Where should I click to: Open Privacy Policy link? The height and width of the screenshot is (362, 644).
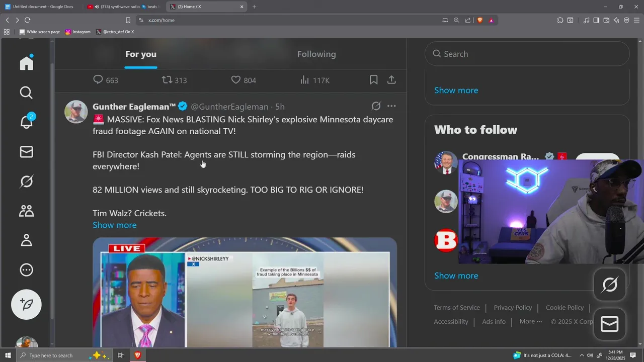pos(513,307)
